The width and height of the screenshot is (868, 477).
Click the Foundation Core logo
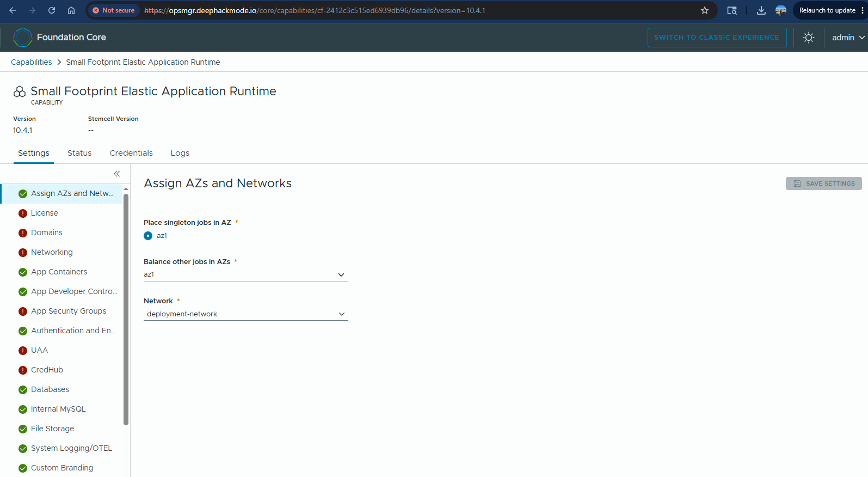23,37
